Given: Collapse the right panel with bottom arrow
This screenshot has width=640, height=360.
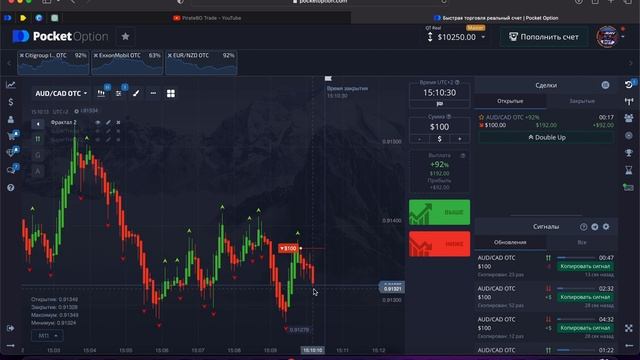Looking at the screenshot, I should 629,346.
